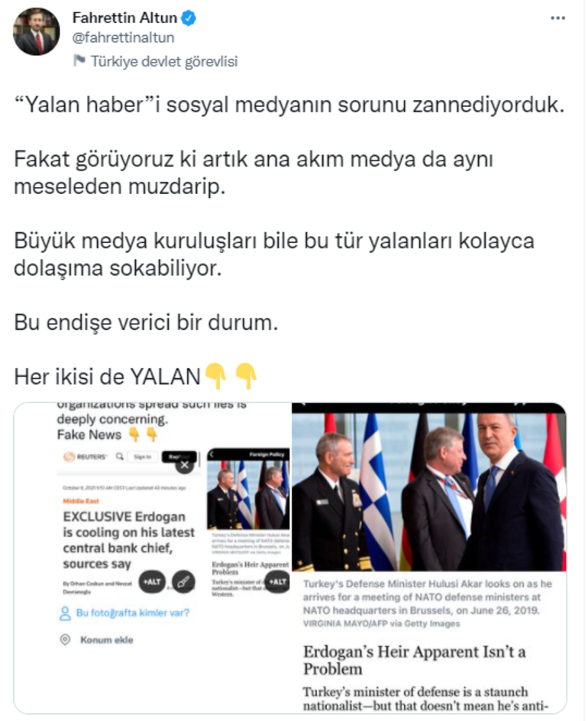Open the three-dot tweet options menu
The height and width of the screenshot is (721, 588).
coord(557,18)
